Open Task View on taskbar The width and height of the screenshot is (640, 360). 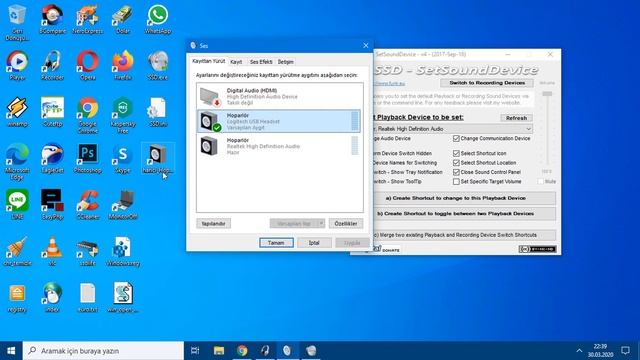(x=195, y=351)
